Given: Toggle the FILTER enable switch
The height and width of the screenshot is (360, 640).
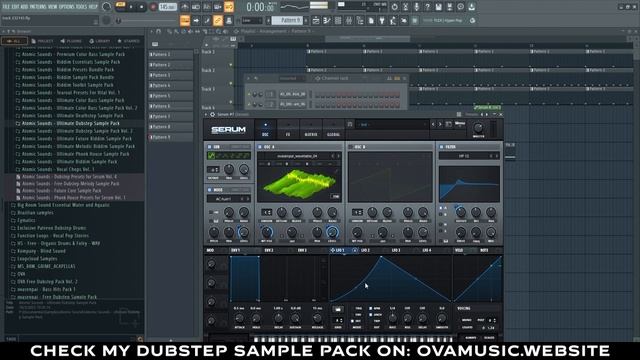Looking at the screenshot, I should coord(441,147).
